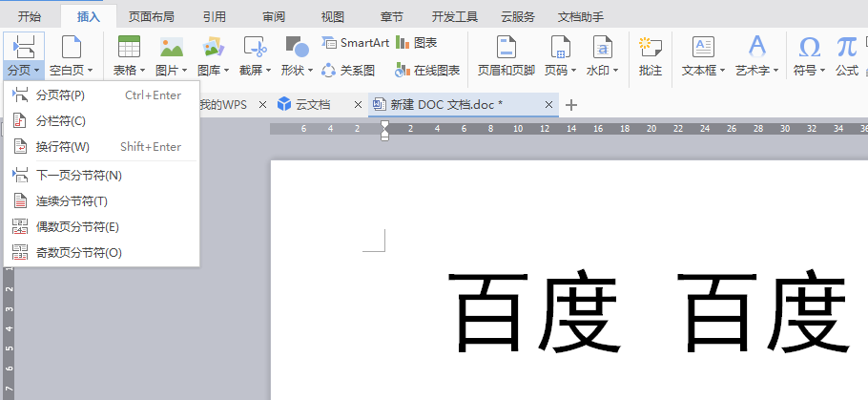Close the 云文档 tab

pos(358,104)
